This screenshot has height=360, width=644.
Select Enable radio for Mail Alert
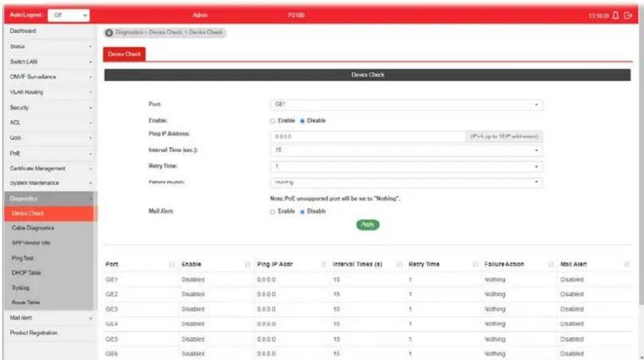tap(272, 211)
